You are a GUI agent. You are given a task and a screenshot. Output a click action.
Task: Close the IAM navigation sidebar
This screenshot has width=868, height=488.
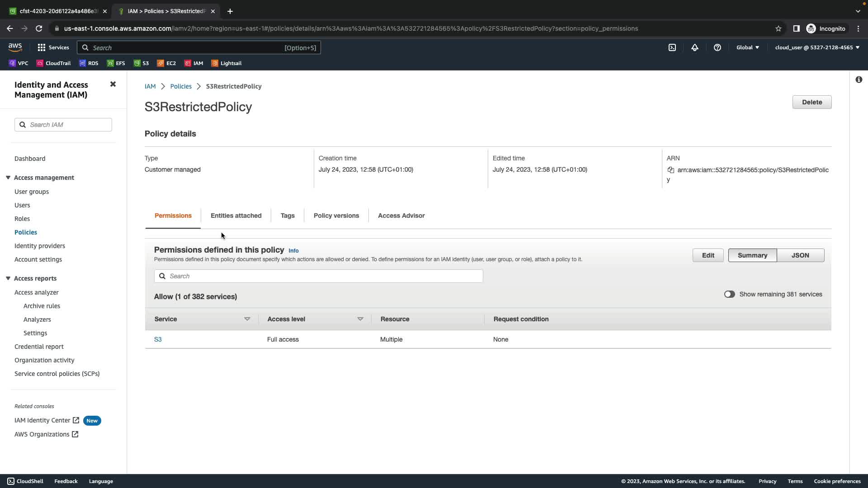(x=113, y=84)
